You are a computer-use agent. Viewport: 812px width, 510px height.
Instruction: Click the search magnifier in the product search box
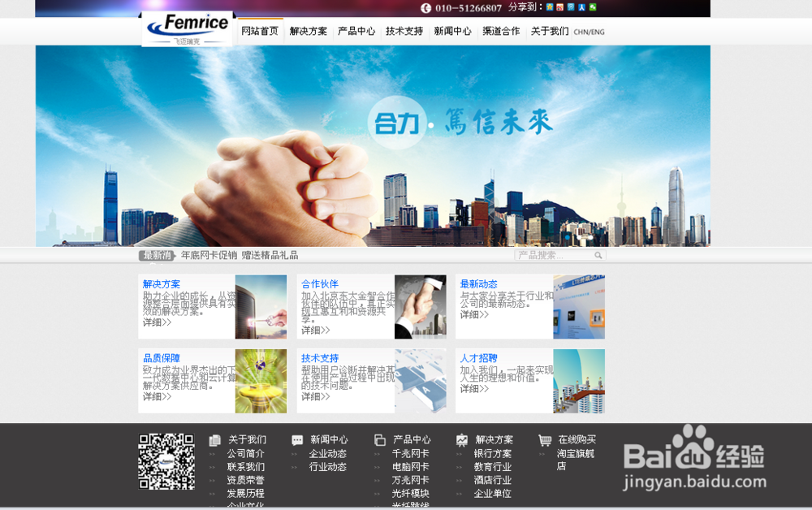point(598,254)
